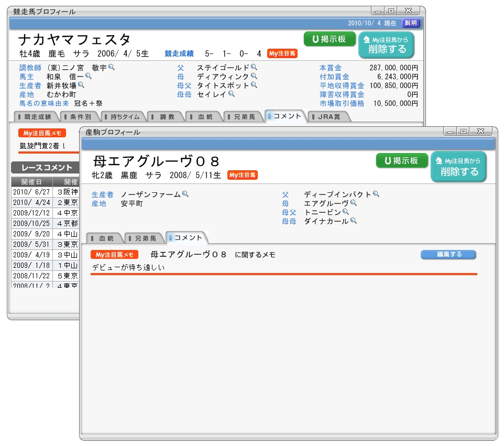504x446 pixels.
Task: Open dam ディアウィンク lookup icon
Action: [254, 75]
